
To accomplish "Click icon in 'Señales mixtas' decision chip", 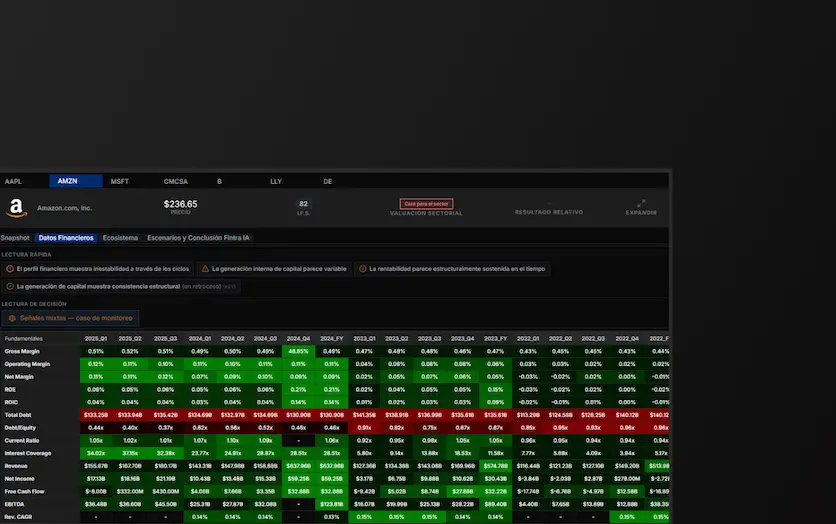I will [12, 318].
